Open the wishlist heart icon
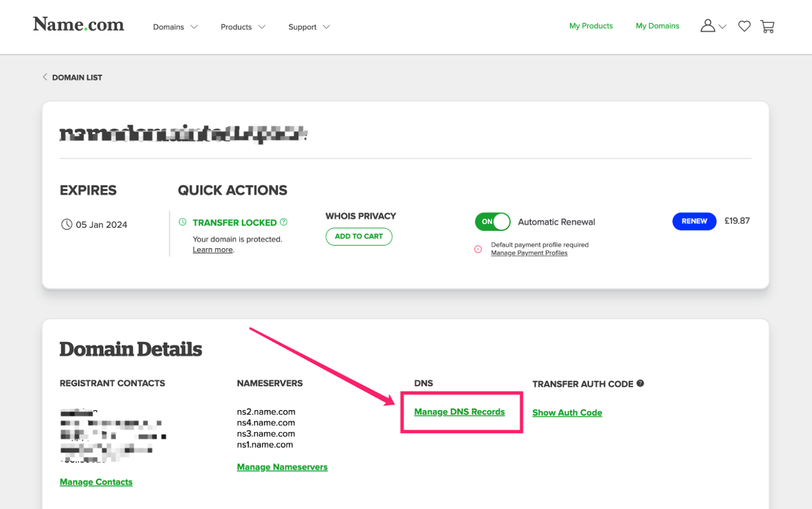 (744, 26)
